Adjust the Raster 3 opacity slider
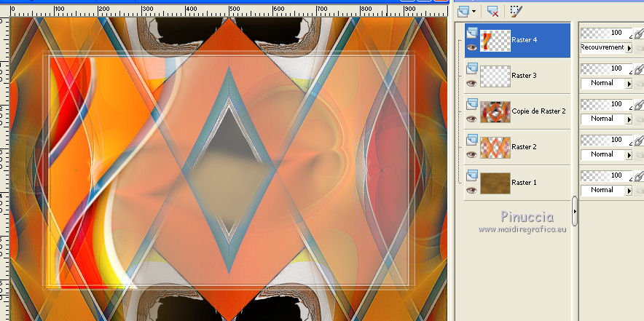Viewport: 644px width, 321px height. pyautogui.click(x=606, y=68)
